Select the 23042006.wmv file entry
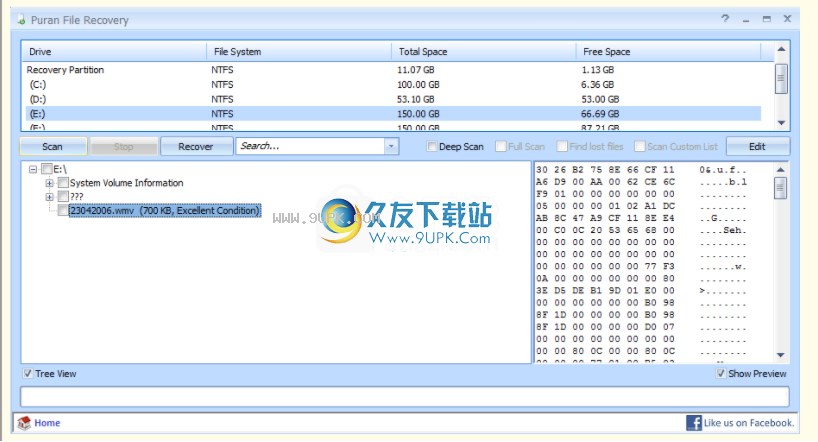This screenshot has height=442, width=818. pos(165,210)
